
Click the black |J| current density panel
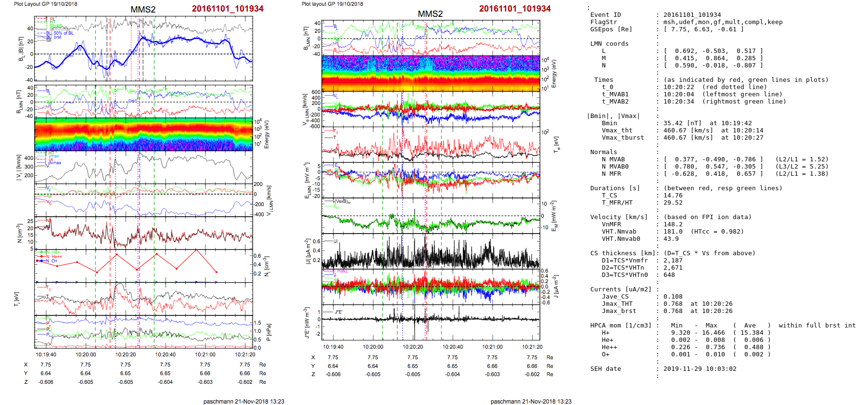coord(431,251)
